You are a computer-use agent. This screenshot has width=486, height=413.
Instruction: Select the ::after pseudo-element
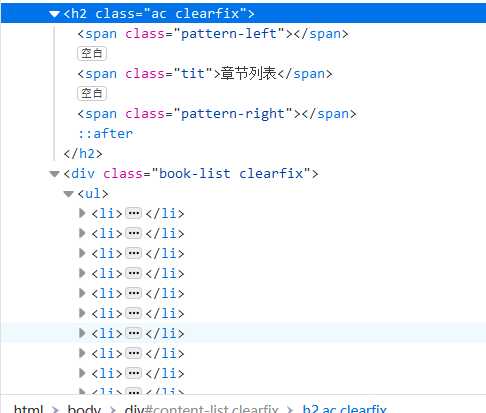(x=105, y=134)
